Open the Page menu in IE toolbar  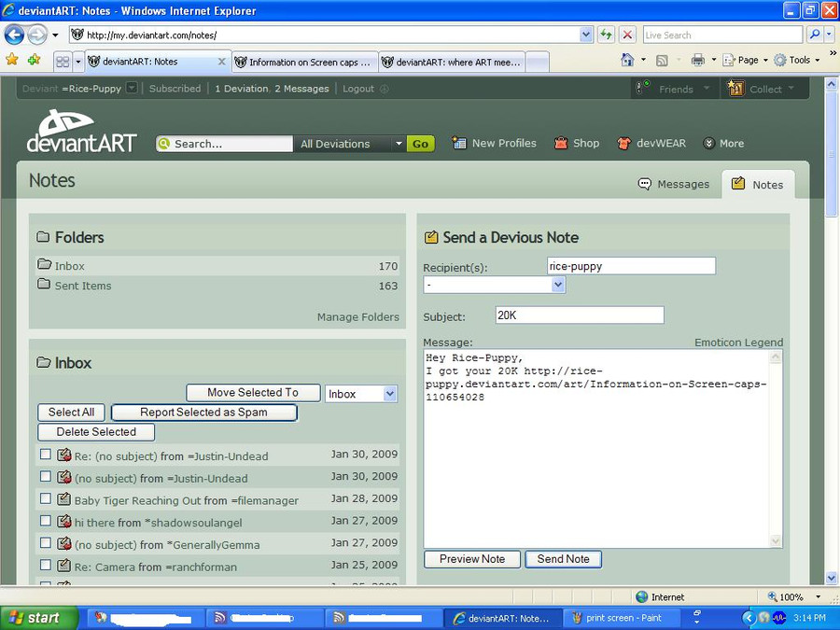coord(745,60)
